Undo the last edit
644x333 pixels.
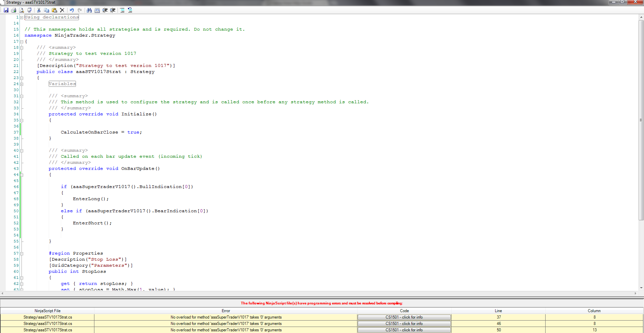[x=72, y=10]
